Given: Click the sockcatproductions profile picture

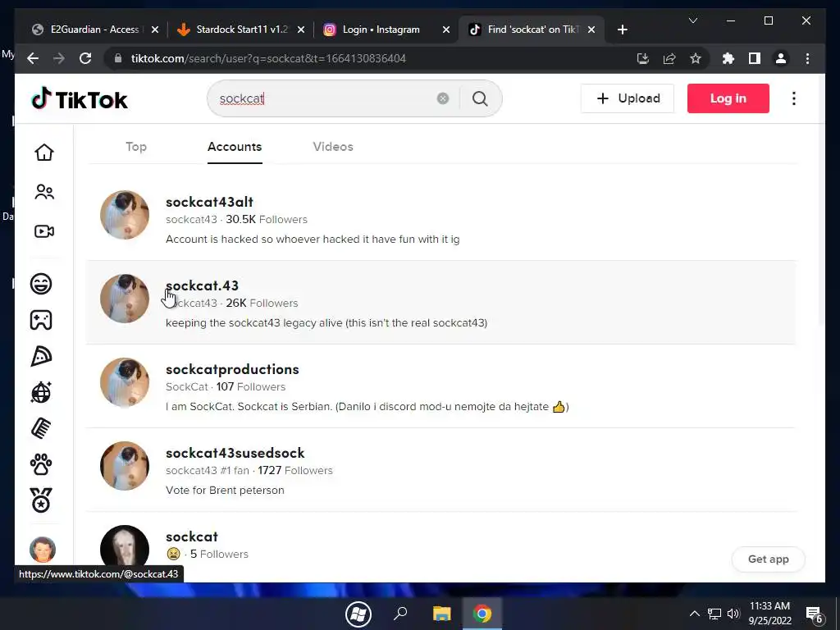Looking at the screenshot, I should click(x=125, y=382).
